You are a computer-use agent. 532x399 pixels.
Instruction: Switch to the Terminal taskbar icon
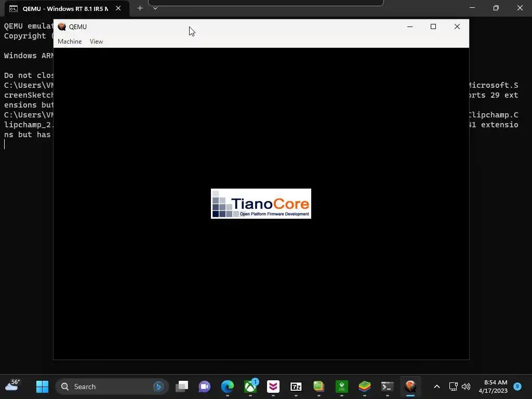click(387, 387)
